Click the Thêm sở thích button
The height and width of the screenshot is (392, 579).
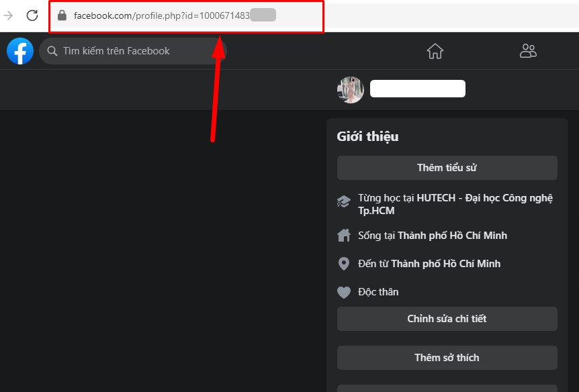tap(447, 358)
